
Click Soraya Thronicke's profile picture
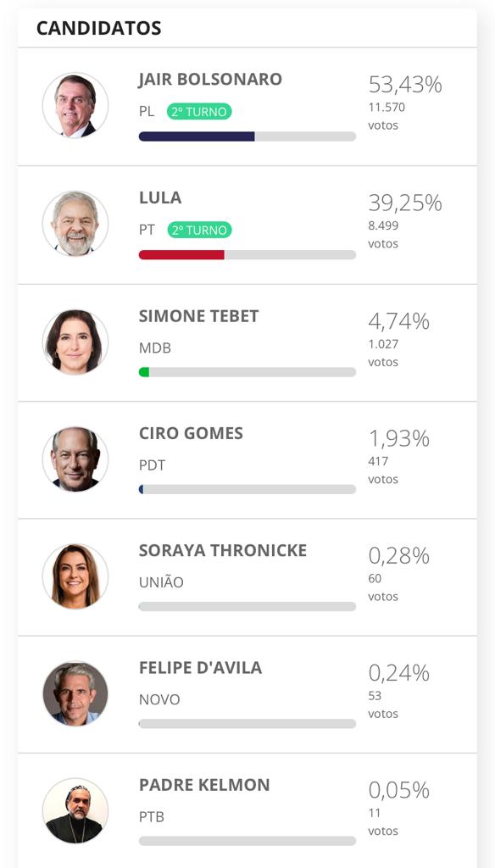pyautogui.click(x=75, y=576)
